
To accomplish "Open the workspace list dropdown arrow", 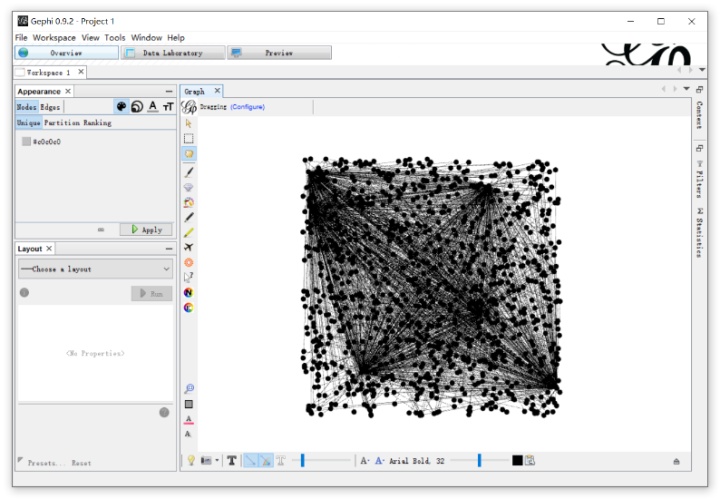I will 702,70.
